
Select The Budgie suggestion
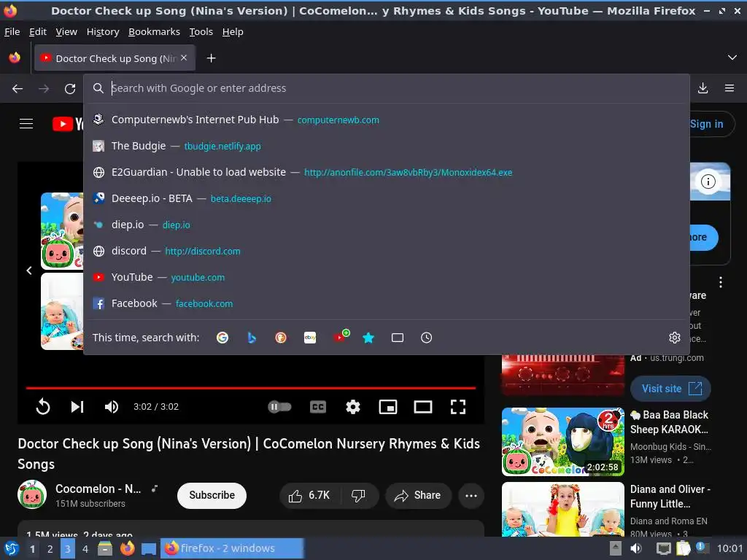[x=387, y=146]
